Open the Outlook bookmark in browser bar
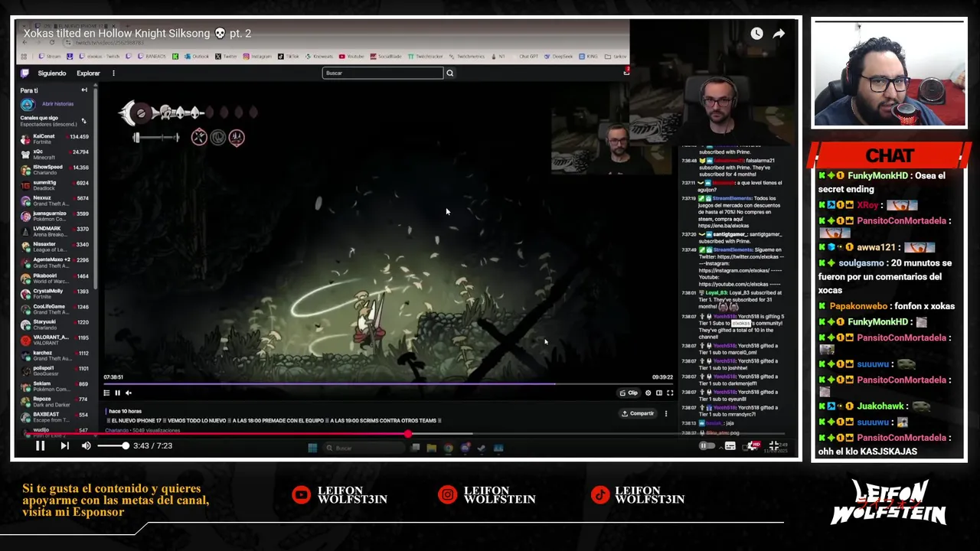 click(196, 56)
